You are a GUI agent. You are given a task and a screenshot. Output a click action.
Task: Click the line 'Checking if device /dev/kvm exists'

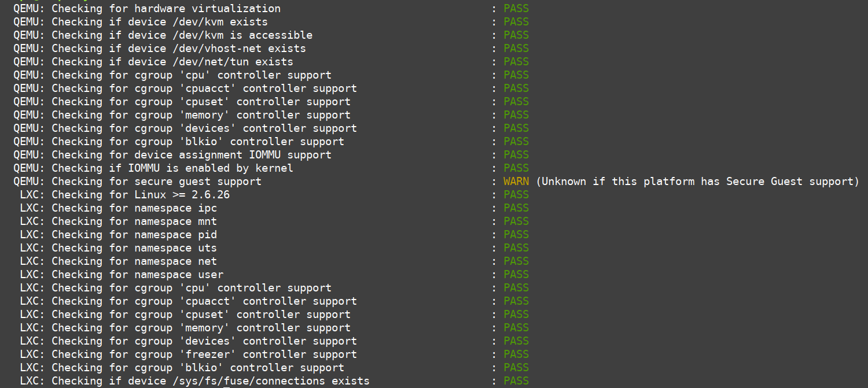tap(160, 22)
